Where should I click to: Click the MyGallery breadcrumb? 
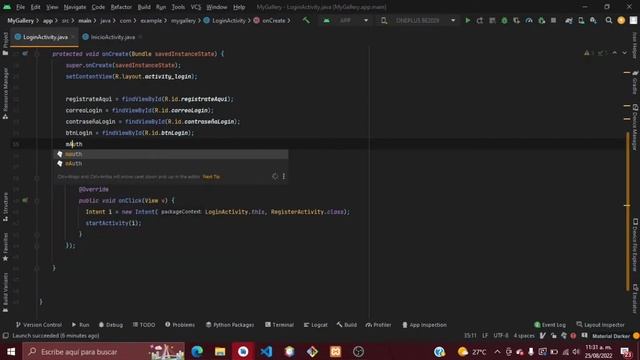click(20, 20)
